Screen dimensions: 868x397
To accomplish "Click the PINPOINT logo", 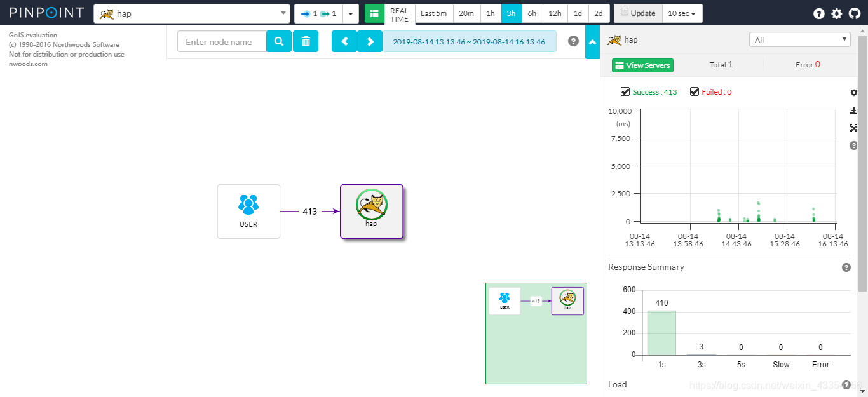I will pos(46,13).
